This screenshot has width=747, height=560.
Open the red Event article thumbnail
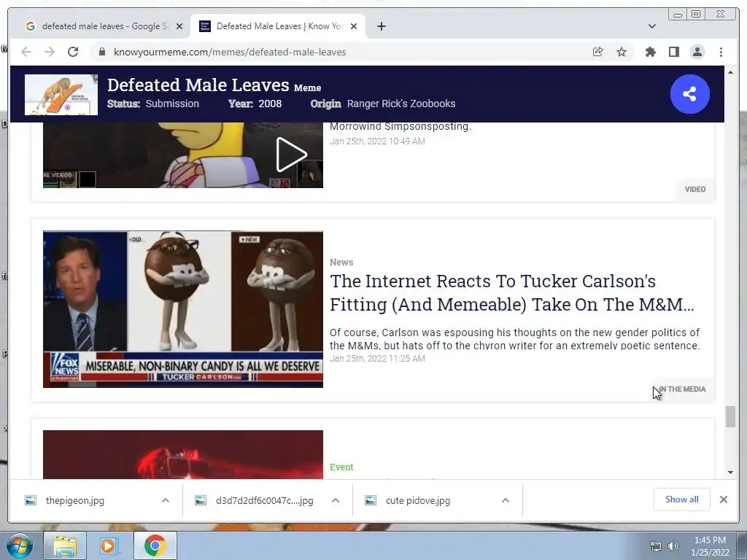pyautogui.click(x=183, y=455)
